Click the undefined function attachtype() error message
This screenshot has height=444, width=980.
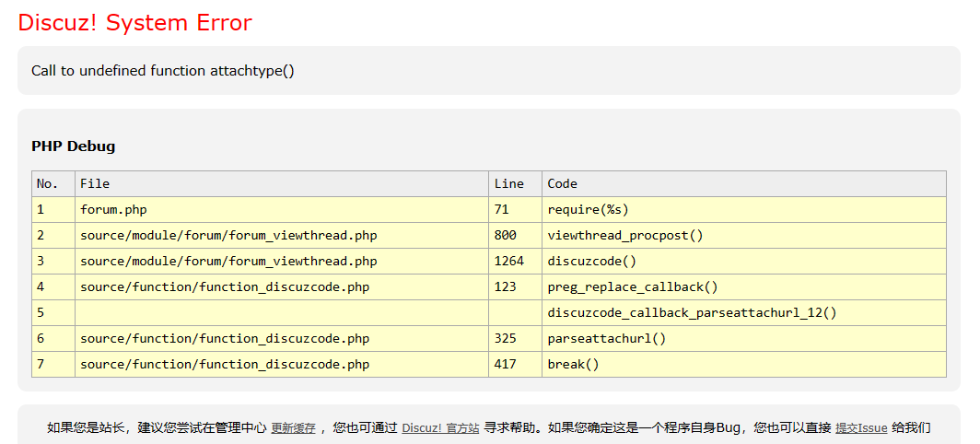pos(163,71)
